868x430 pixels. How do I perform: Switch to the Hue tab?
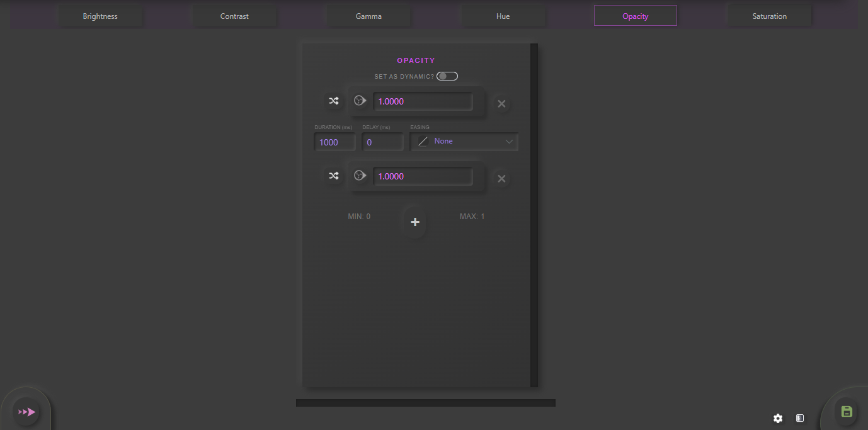click(503, 15)
